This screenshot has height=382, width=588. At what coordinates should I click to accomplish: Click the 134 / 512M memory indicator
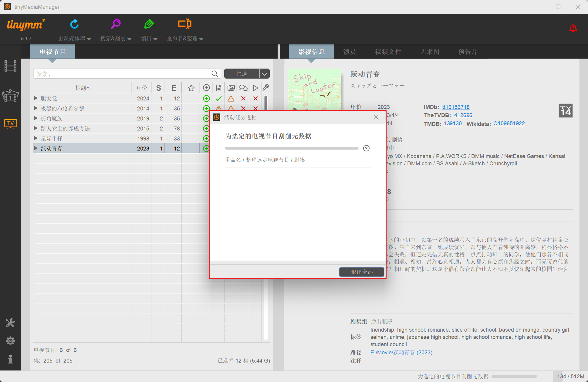coord(570,376)
